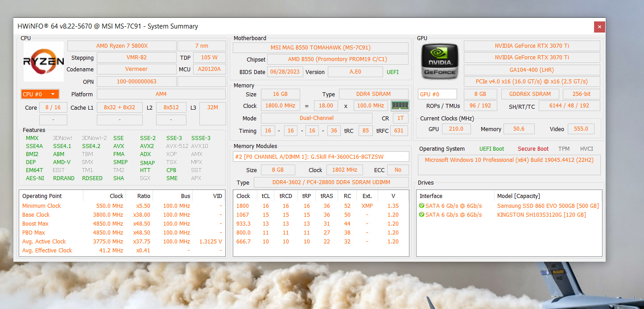Screen dimensions: 644x309
Task: Click the green RAM module icon
Action: 400,106
